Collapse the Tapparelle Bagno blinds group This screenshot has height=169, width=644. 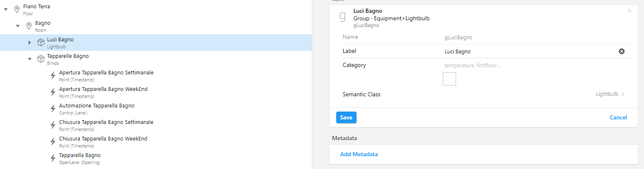click(x=30, y=59)
